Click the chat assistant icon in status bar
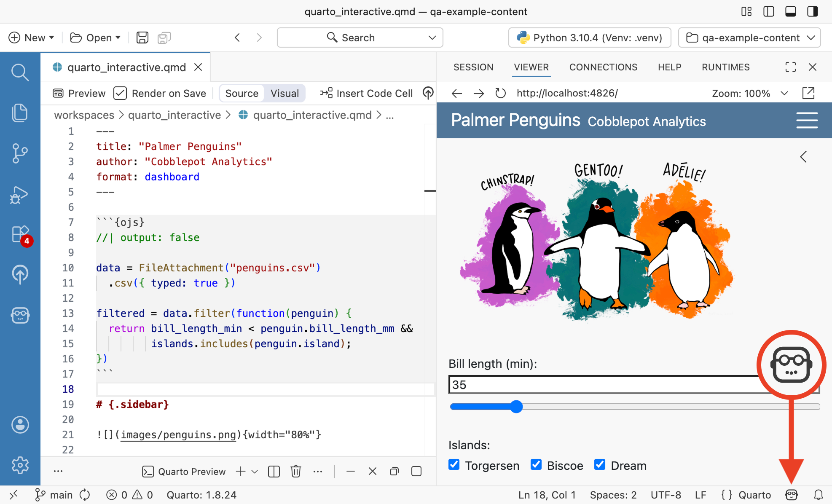 [x=791, y=495]
